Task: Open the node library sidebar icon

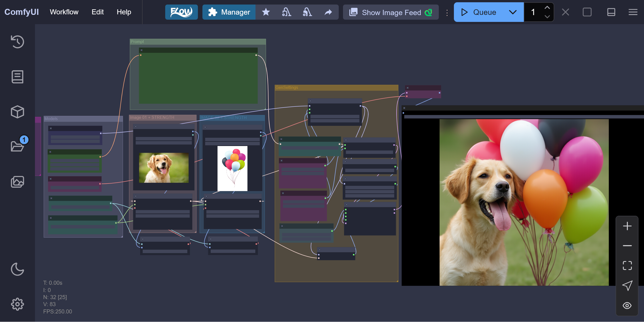Action: pyautogui.click(x=17, y=77)
